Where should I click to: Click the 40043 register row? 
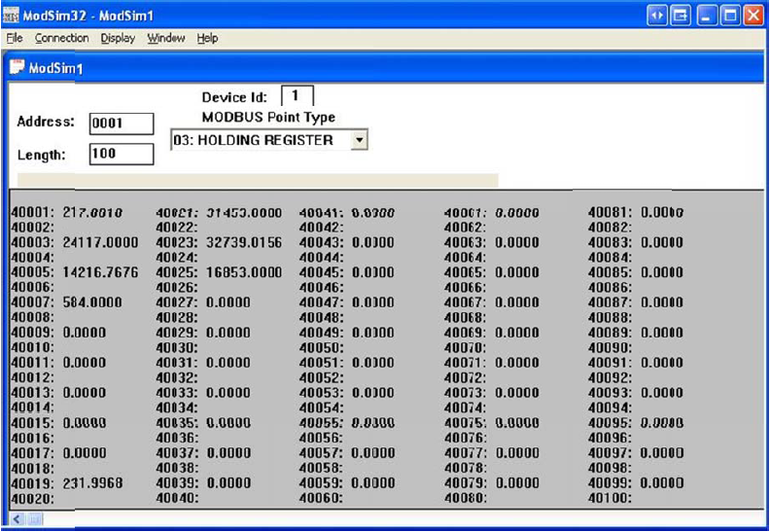point(347,242)
